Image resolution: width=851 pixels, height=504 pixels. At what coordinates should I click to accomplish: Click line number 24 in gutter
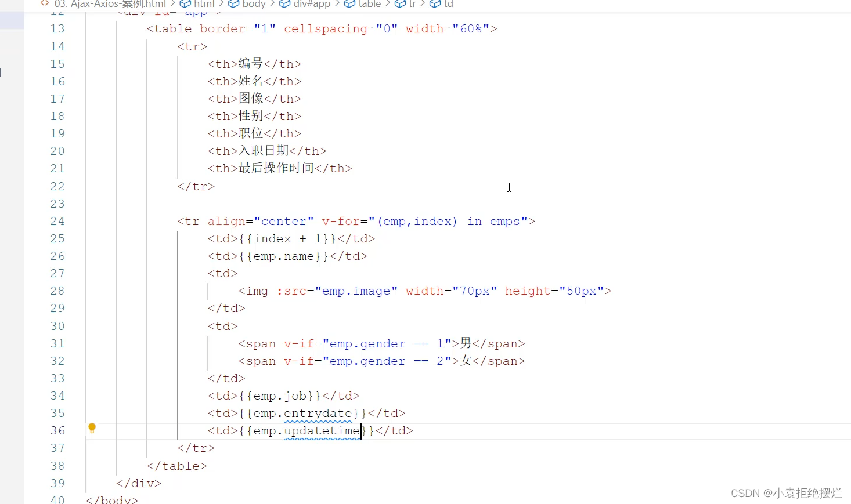click(57, 222)
